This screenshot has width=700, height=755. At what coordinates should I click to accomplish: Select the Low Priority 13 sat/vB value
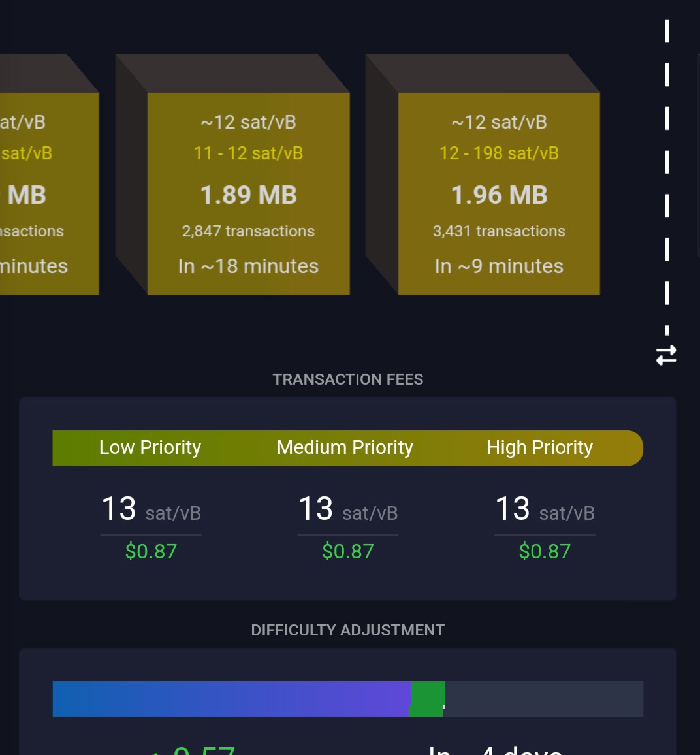(150, 509)
